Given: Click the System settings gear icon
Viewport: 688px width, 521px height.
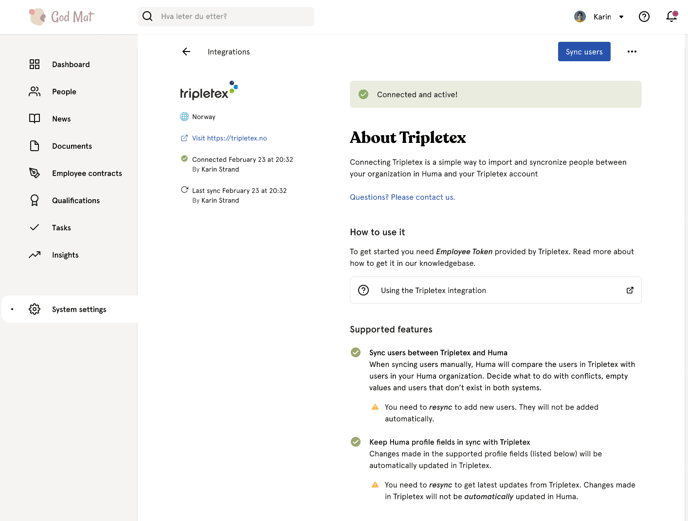Looking at the screenshot, I should click(x=34, y=309).
